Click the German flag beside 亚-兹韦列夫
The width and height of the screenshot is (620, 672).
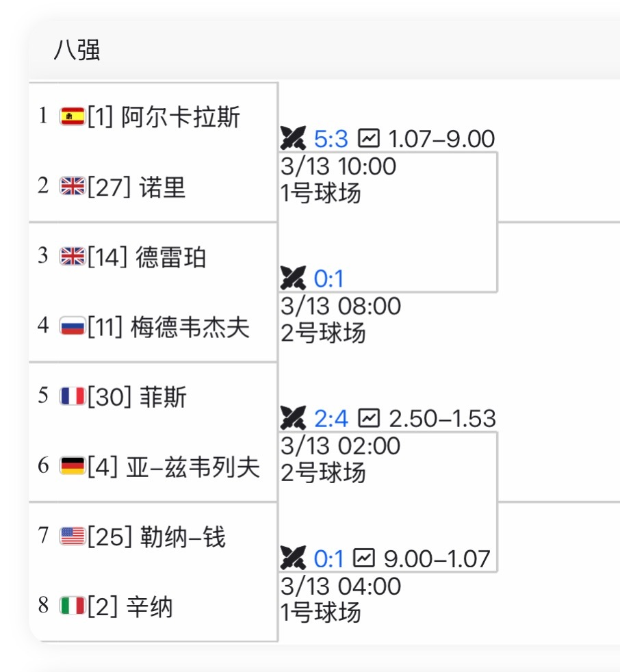[x=72, y=467]
